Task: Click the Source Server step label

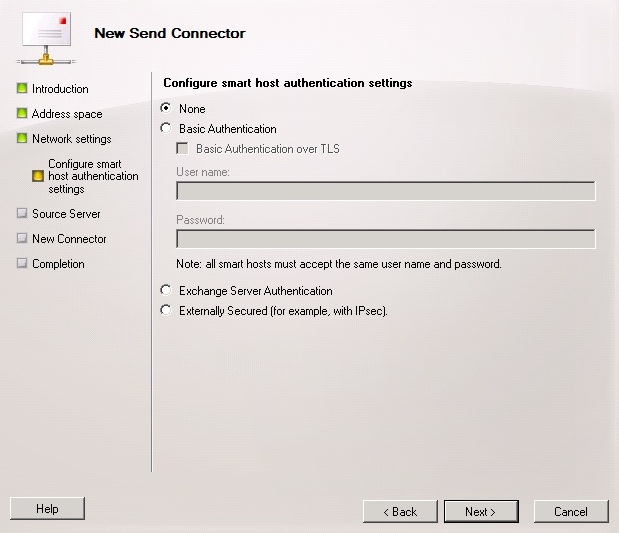Action: click(x=66, y=214)
